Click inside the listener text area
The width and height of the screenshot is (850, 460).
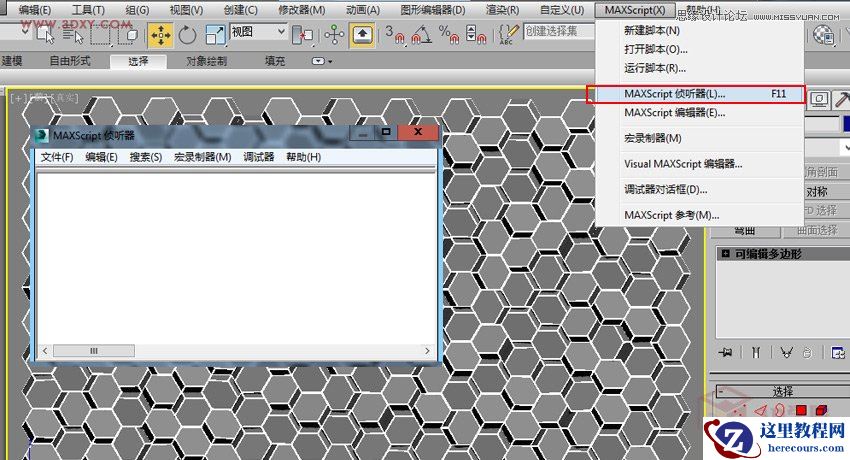[236, 258]
